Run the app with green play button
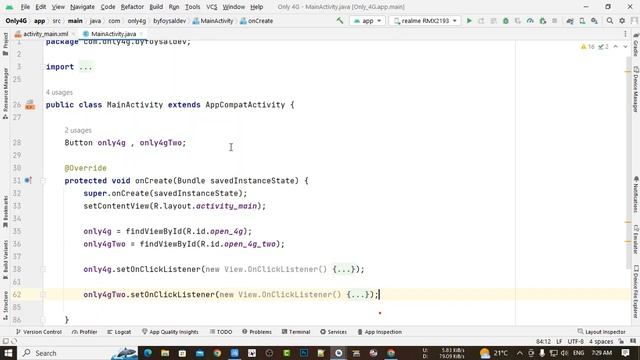The width and height of the screenshot is (640, 360). point(469,20)
